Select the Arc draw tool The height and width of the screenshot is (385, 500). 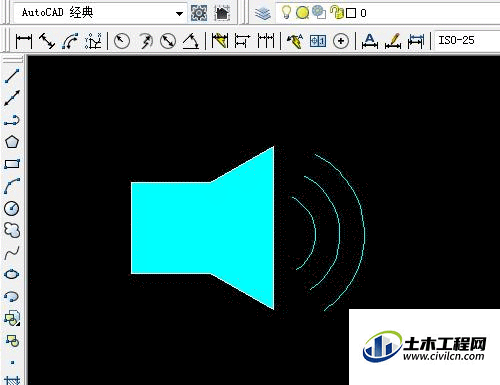point(12,186)
